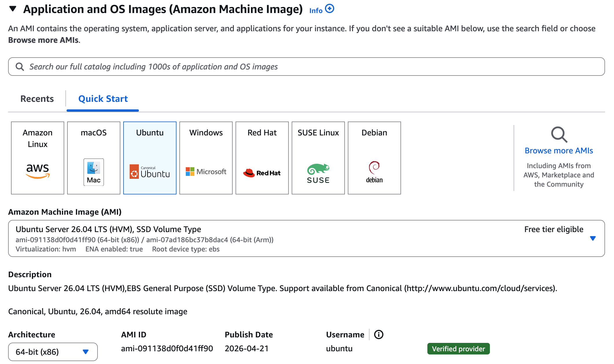Image resolution: width=614 pixels, height=364 pixels.
Task: Choose the Red Hat AMI tile
Action: [x=262, y=158]
